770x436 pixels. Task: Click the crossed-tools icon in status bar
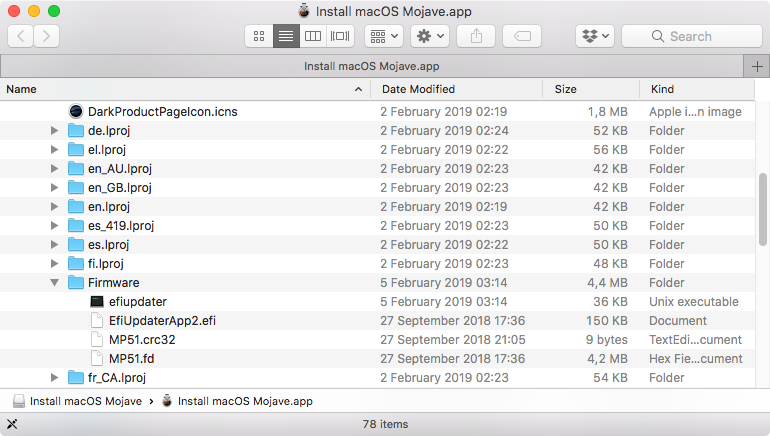(x=12, y=424)
